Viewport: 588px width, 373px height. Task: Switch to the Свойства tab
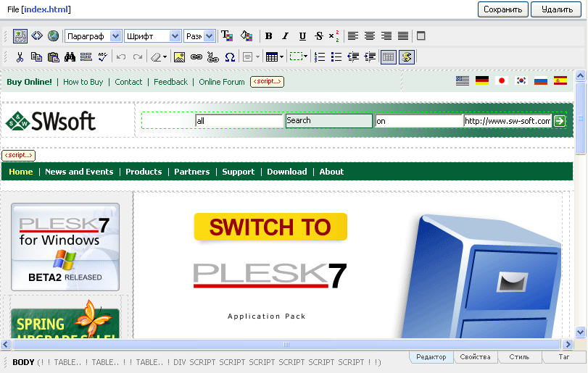pos(475,357)
